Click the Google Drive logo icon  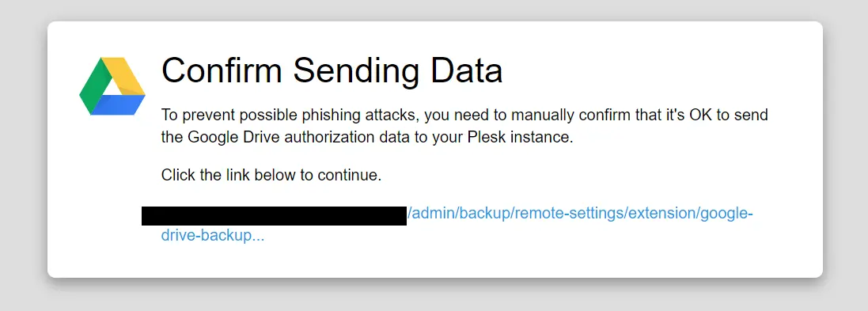point(112,85)
